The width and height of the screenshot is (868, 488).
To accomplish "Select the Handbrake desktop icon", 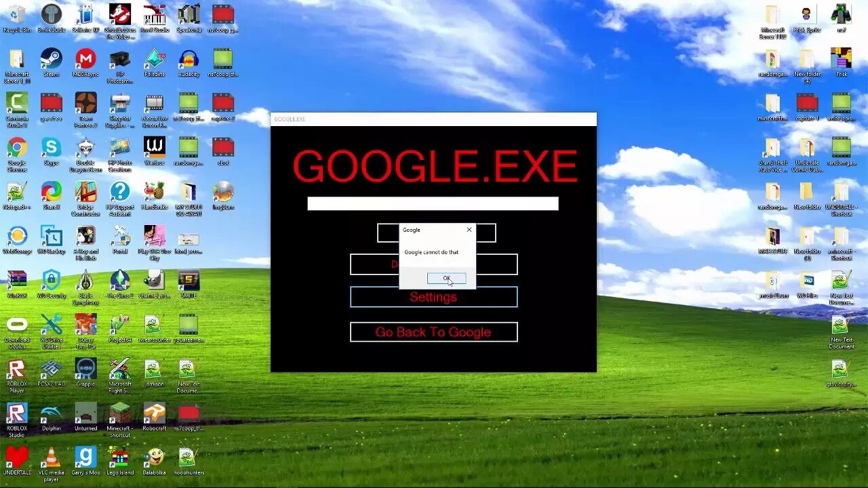I will [x=155, y=195].
